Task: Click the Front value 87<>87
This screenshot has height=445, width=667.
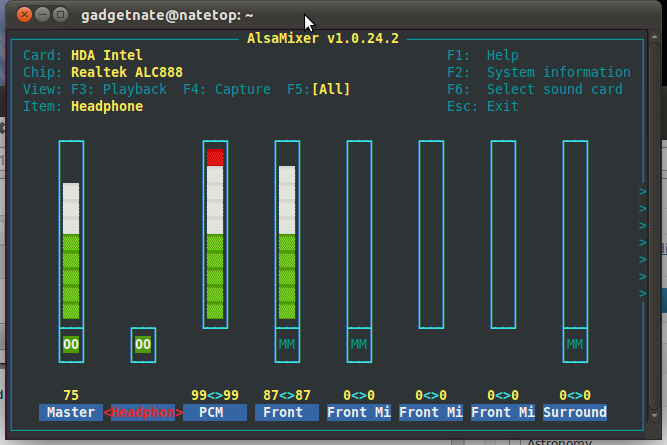Action: pyautogui.click(x=287, y=395)
